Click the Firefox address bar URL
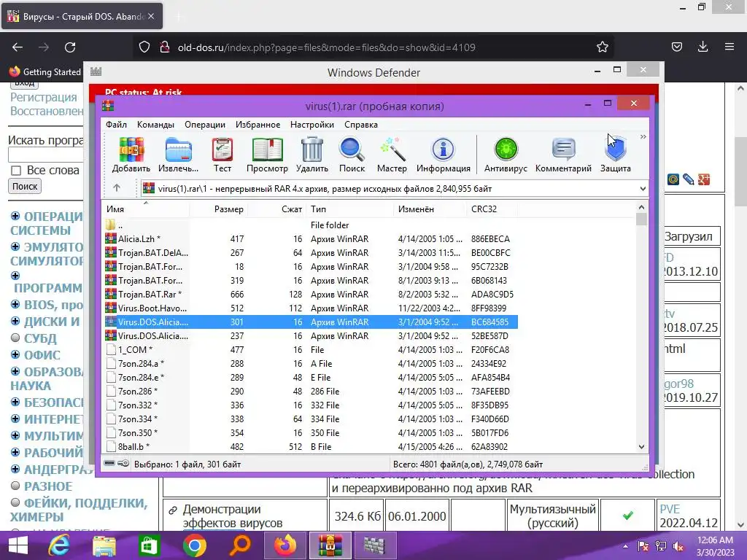The width and height of the screenshot is (747, 560). point(326,47)
